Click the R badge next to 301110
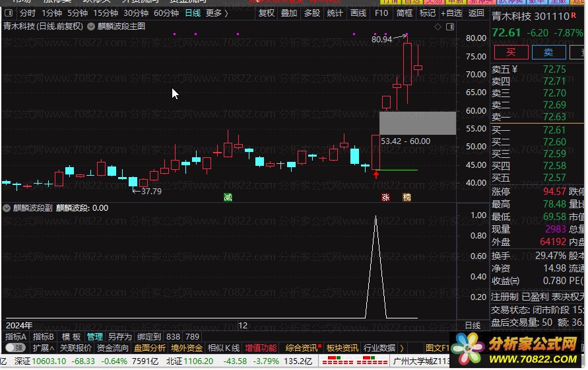The width and height of the screenshot is (588, 370). pos(573,16)
